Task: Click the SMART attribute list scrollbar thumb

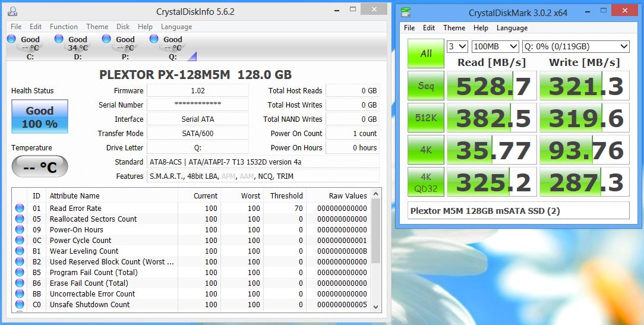Action: (x=376, y=231)
